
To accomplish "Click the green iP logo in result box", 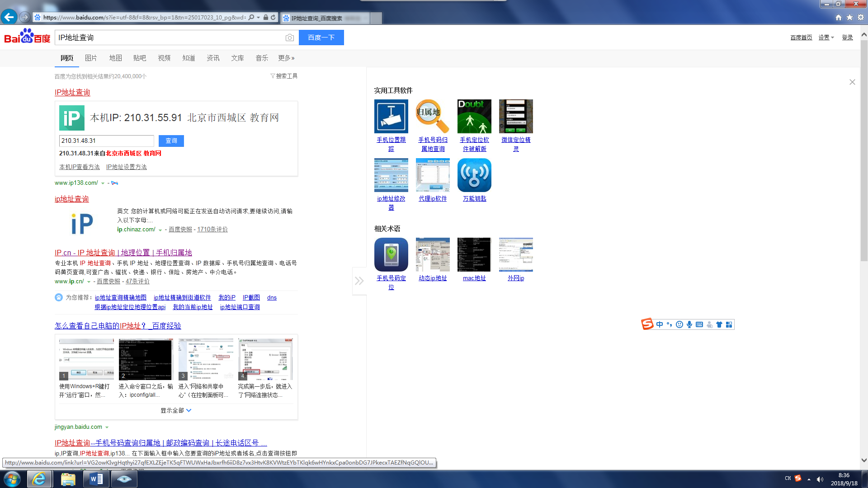I will [x=72, y=118].
